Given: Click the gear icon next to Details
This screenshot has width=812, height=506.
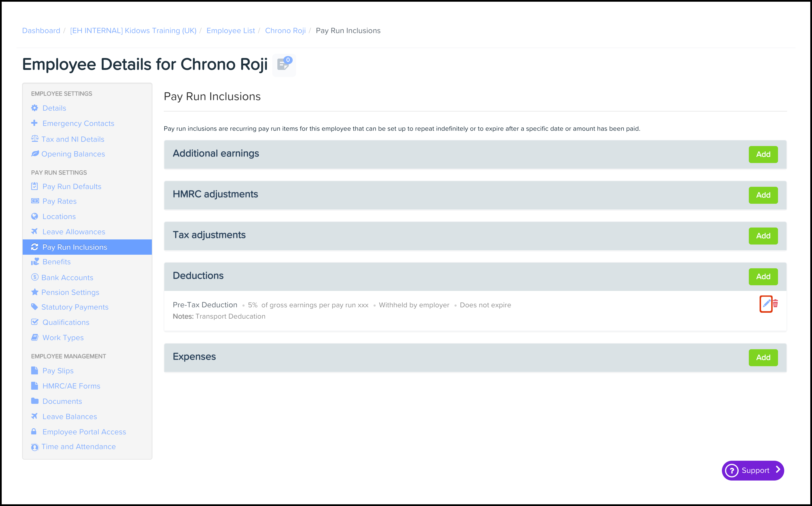Looking at the screenshot, I should pos(35,108).
